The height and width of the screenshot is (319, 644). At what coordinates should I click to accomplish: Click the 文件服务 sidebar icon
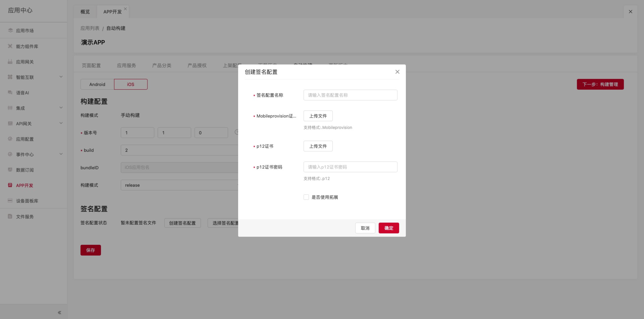pos(10,216)
